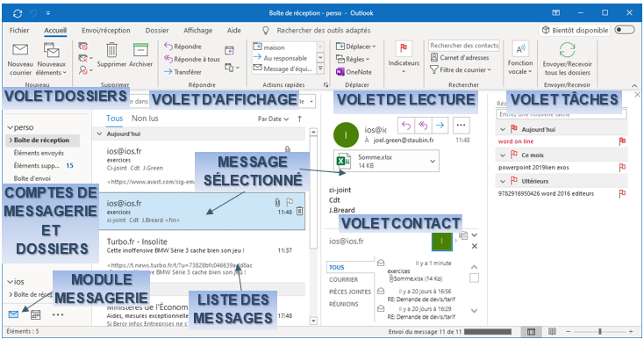
Task: Open the Par Date sort dropdown
Action: 273,119
